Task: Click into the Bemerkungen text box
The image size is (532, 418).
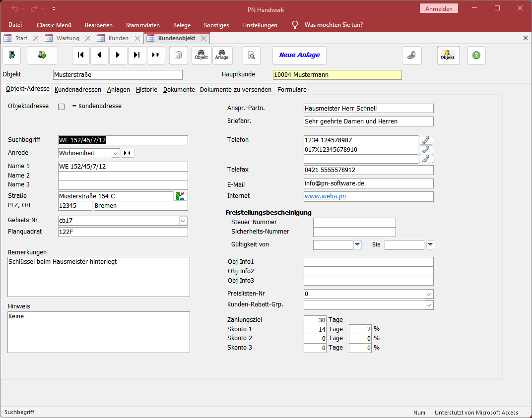Action: pos(99,277)
